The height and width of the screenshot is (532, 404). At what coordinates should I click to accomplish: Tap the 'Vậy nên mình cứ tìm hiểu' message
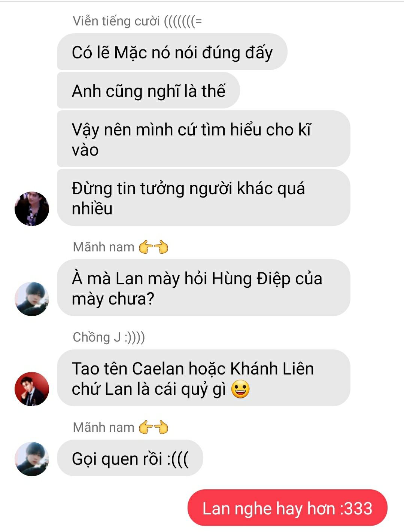[x=203, y=139]
